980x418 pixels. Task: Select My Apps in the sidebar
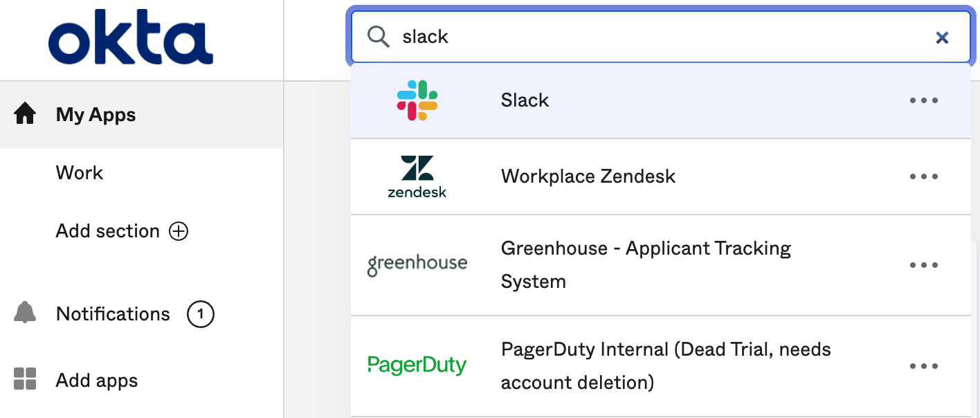click(141, 114)
